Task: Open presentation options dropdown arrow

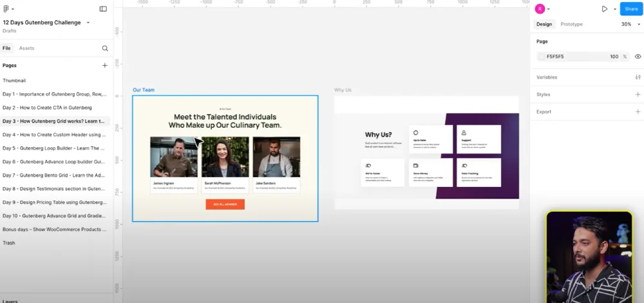Action: [x=614, y=8]
